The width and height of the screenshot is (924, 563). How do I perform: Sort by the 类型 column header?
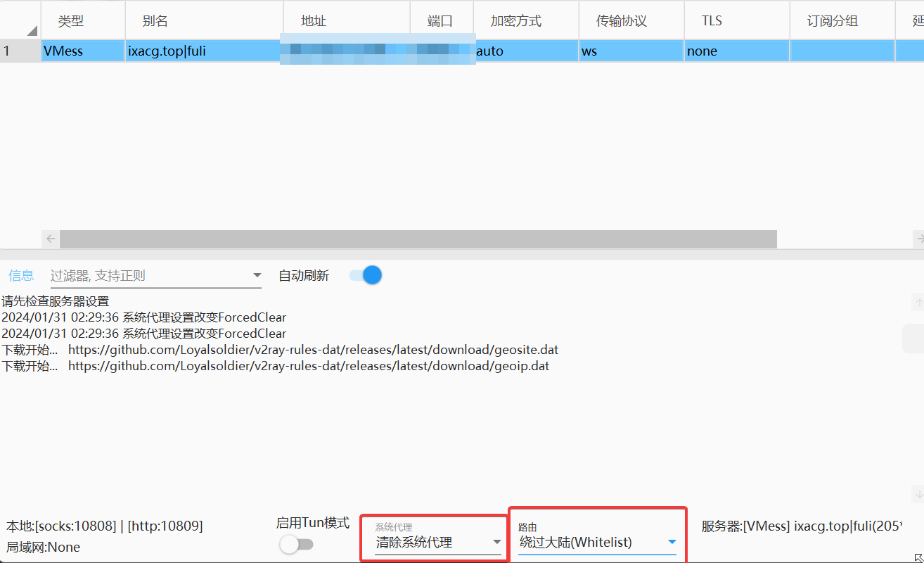[70, 21]
